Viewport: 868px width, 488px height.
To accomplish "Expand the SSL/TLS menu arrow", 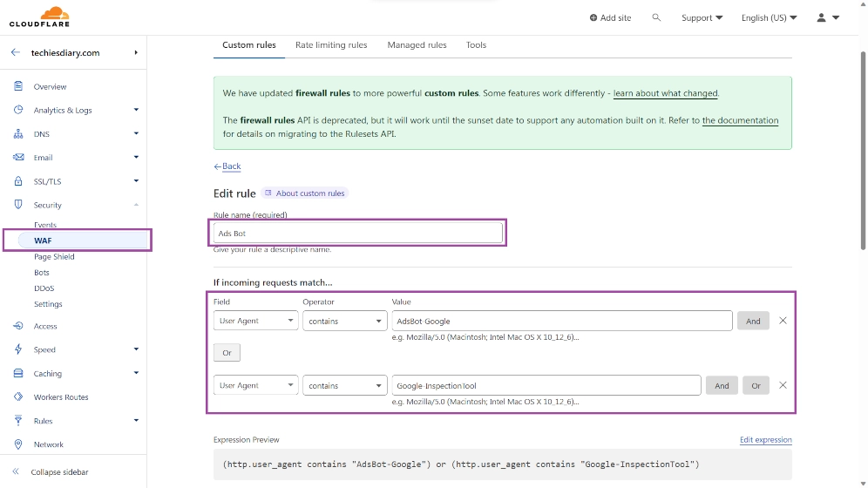I will [x=136, y=181].
